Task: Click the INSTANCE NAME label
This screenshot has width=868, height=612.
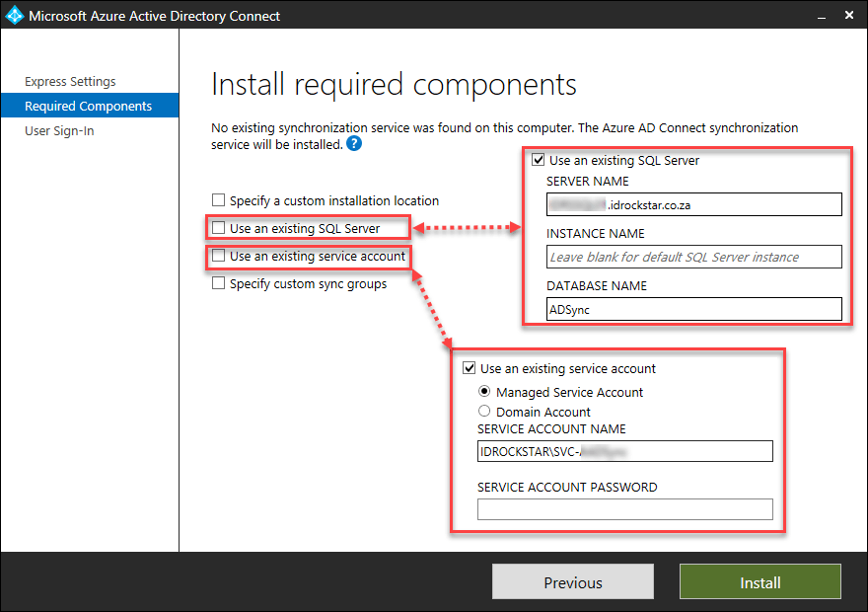Action: pyautogui.click(x=596, y=233)
